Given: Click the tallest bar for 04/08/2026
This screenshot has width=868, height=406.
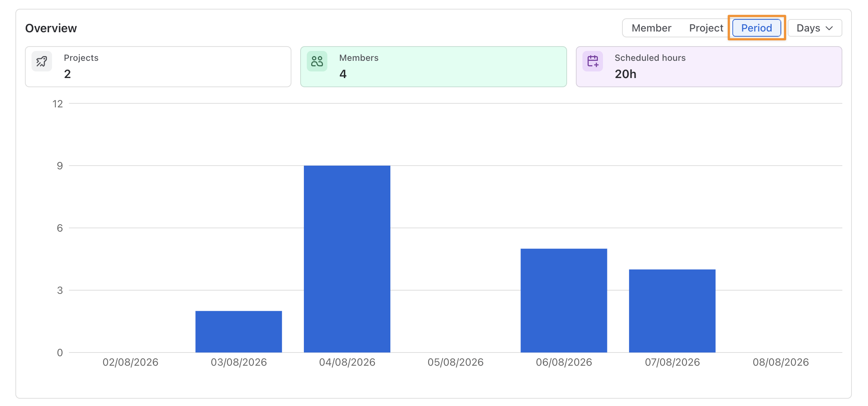Looking at the screenshot, I should (x=347, y=259).
